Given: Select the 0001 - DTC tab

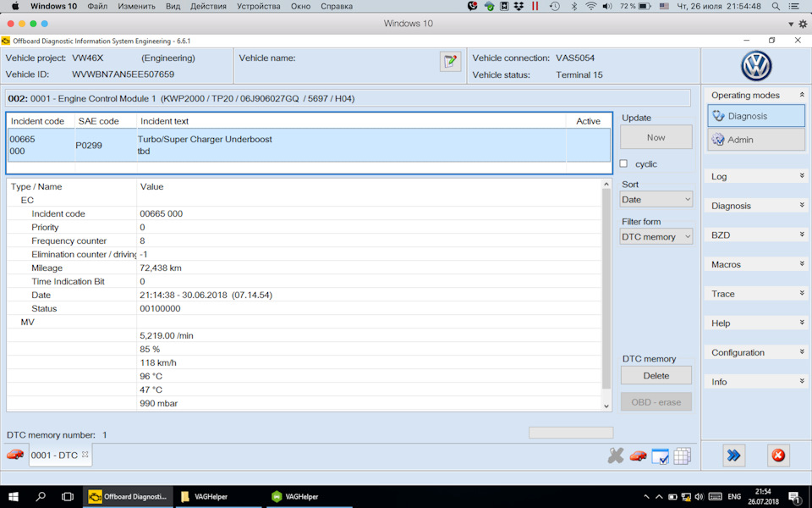Looking at the screenshot, I should (x=60, y=456).
